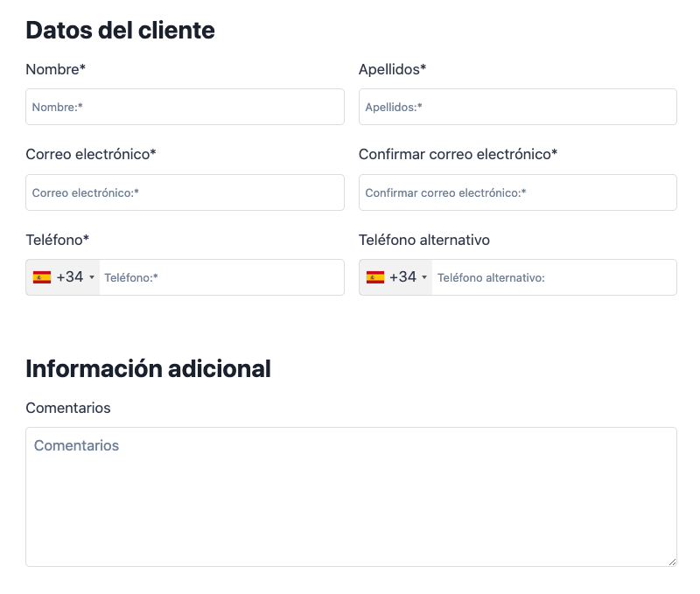
Task: Focus the Nombre input field
Action: (x=185, y=107)
